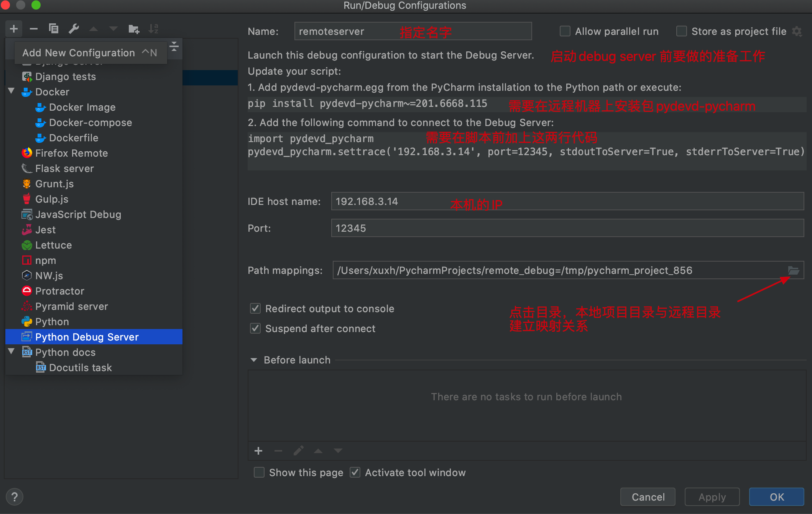Open Edit Templates wrench icon

click(x=74, y=29)
